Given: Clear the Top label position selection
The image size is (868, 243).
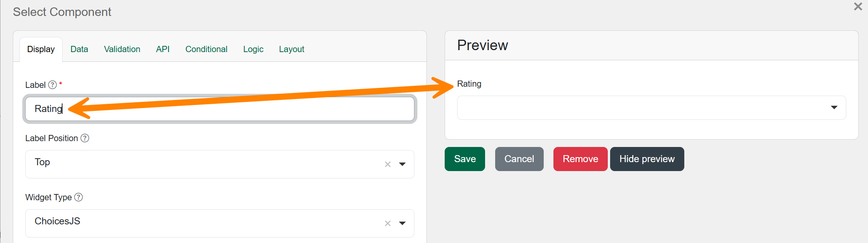Looking at the screenshot, I should pos(388,164).
